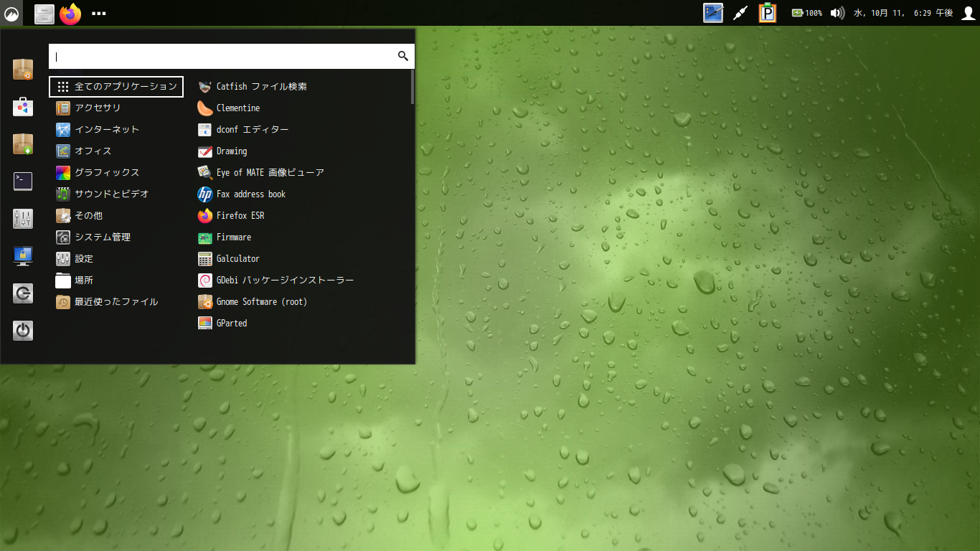
Task: Open terminal from menu sidebar
Action: click(x=23, y=182)
